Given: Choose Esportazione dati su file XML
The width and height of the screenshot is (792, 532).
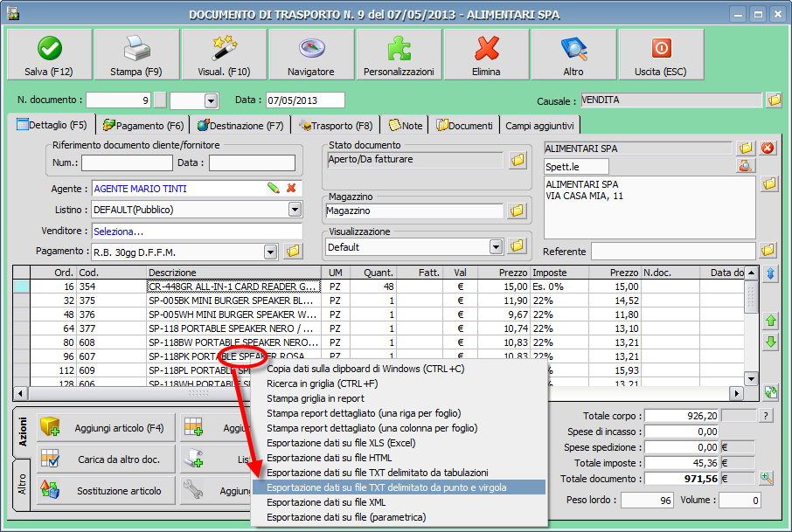Looking at the screenshot, I should [x=399, y=502].
